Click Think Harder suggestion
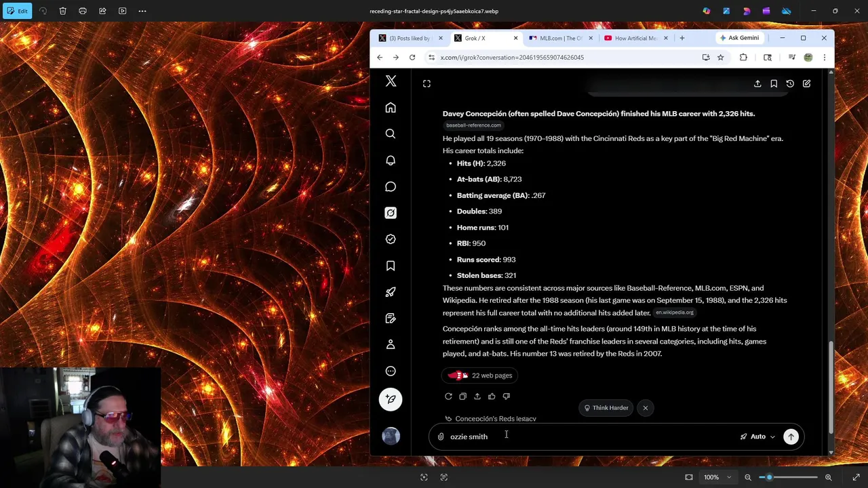The width and height of the screenshot is (868, 488). [606, 408]
